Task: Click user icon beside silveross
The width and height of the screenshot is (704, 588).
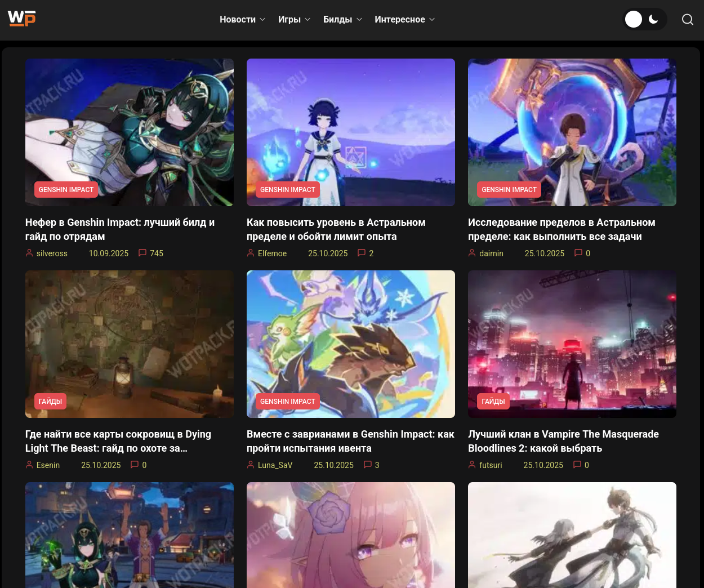Action: pyautogui.click(x=29, y=253)
